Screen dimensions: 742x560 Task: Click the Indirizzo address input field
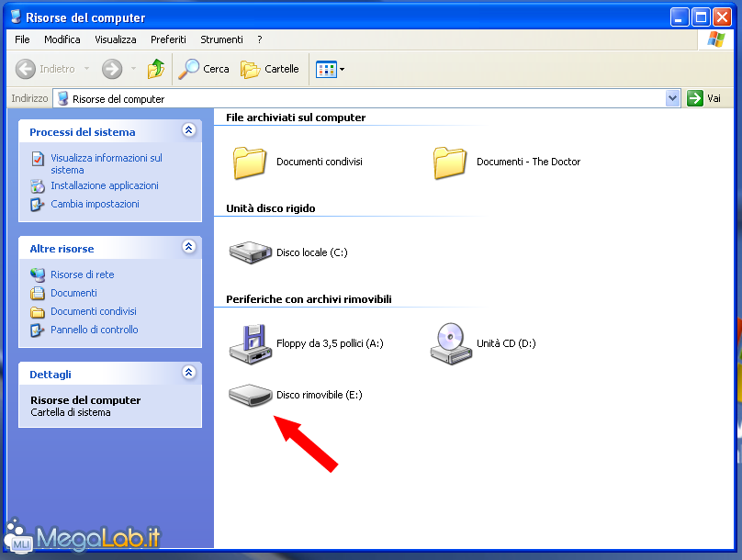point(366,98)
